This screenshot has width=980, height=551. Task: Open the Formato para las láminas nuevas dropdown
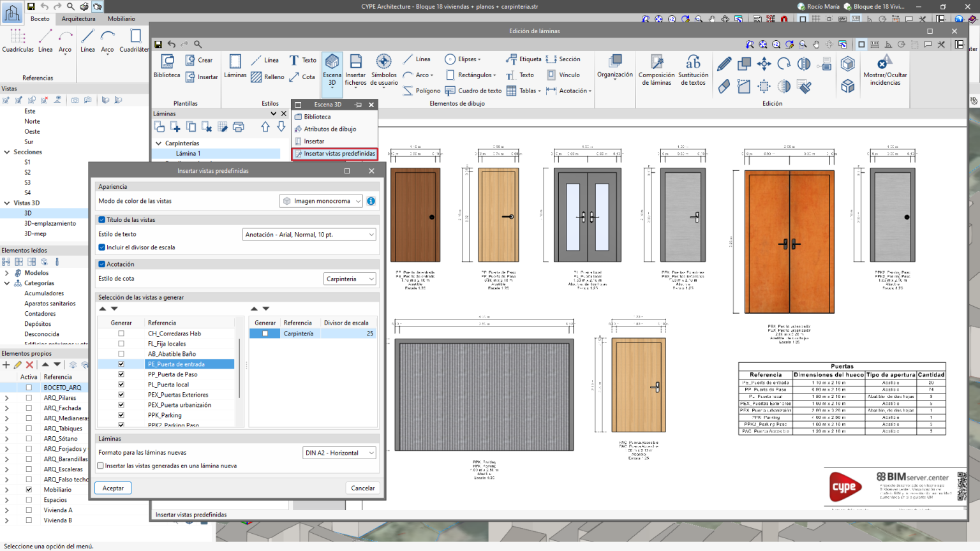pos(339,453)
